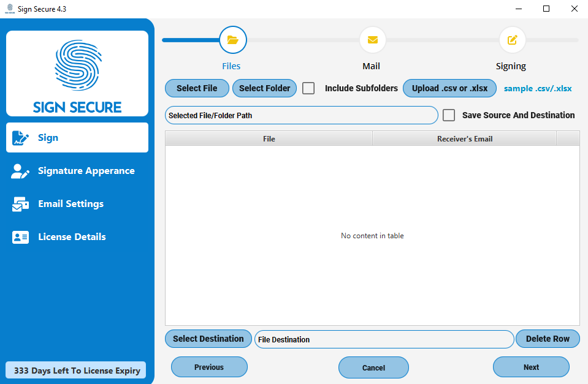The width and height of the screenshot is (588, 384).
Task: Click the File column header
Action: point(269,138)
